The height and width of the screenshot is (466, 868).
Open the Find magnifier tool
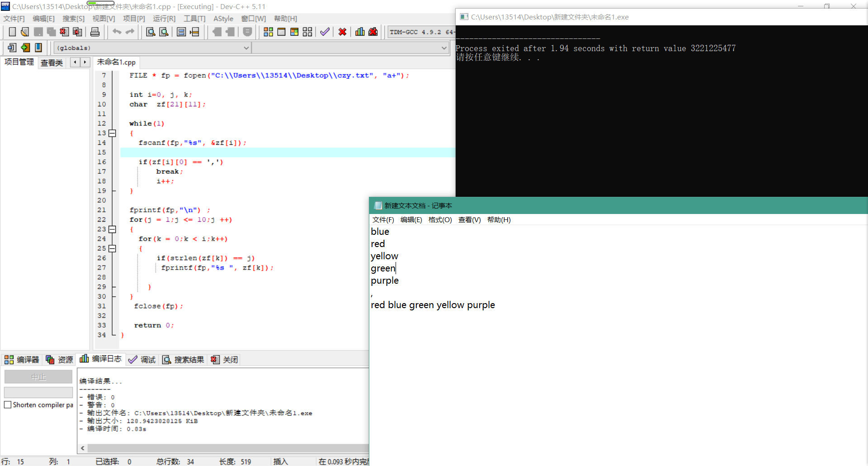(151, 32)
